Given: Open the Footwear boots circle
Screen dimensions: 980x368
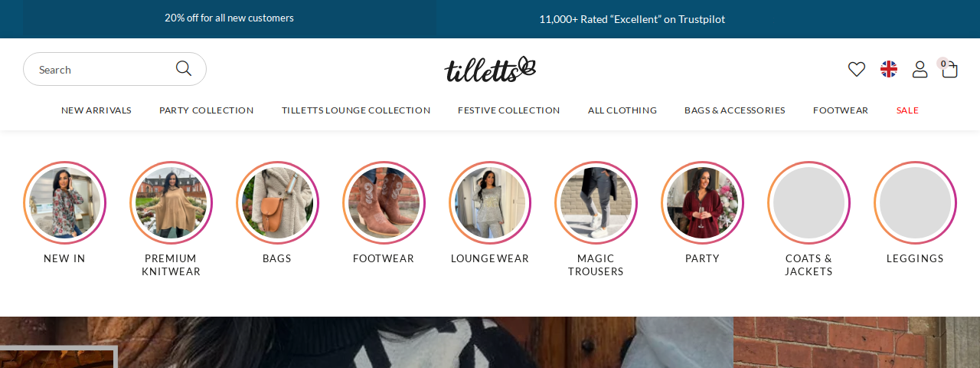Looking at the screenshot, I should 384,202.
